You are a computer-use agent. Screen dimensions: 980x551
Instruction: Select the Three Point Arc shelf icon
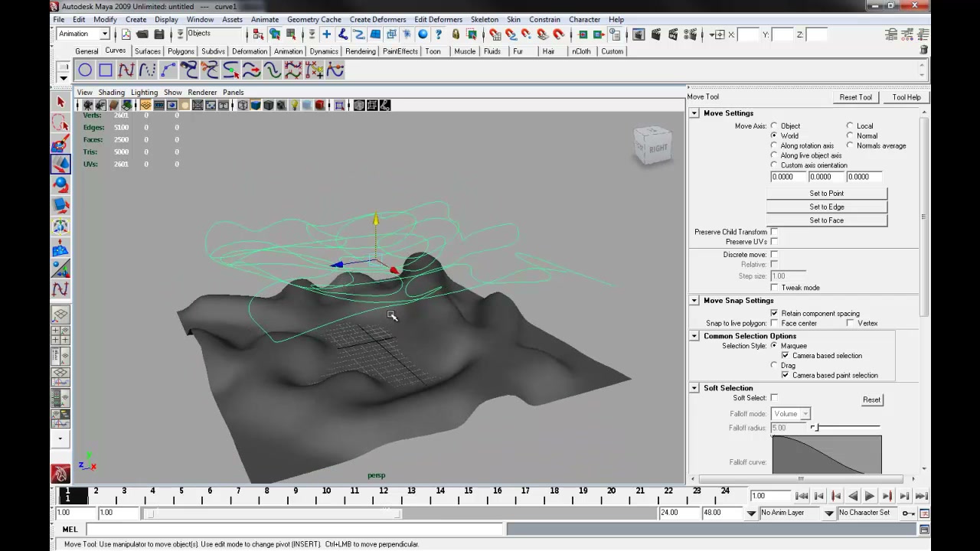pyautogui.click(x=168, y=70)
